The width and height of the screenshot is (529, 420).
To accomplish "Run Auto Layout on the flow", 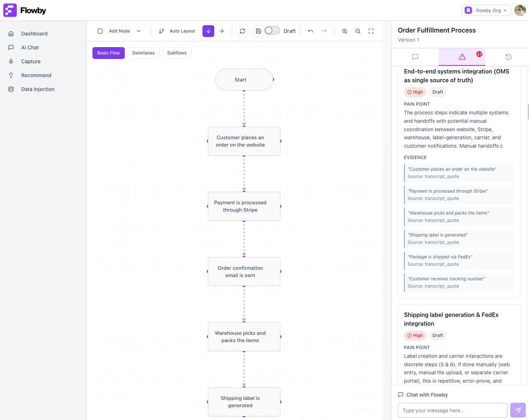I will tap(177, 31).
